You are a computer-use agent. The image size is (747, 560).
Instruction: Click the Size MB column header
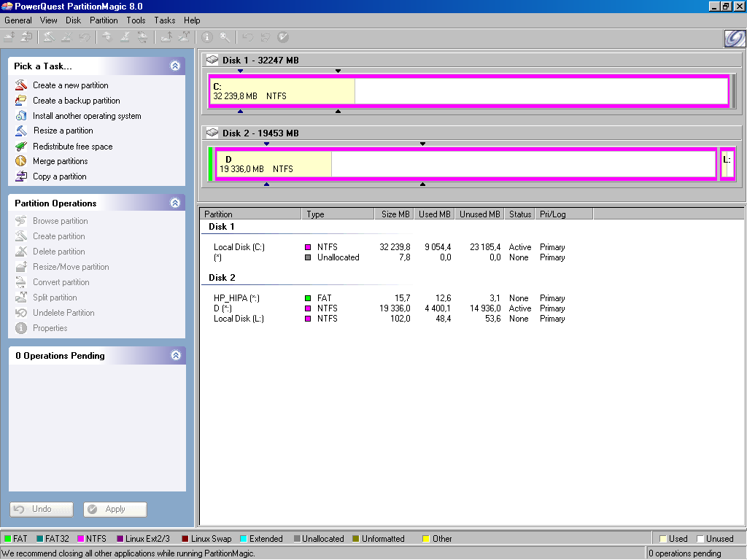point(395,214)
